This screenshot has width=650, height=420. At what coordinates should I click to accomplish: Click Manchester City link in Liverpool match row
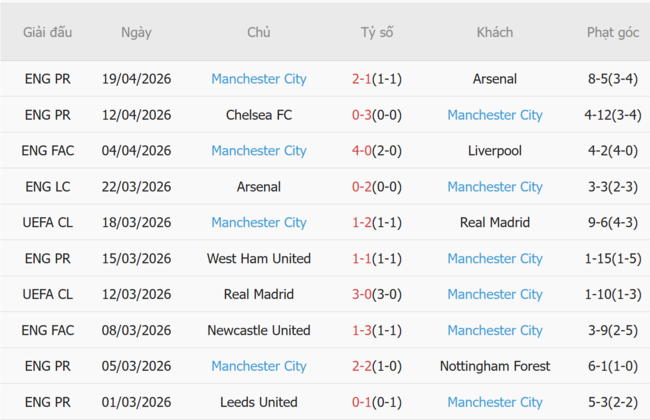[x=259, y=151]
